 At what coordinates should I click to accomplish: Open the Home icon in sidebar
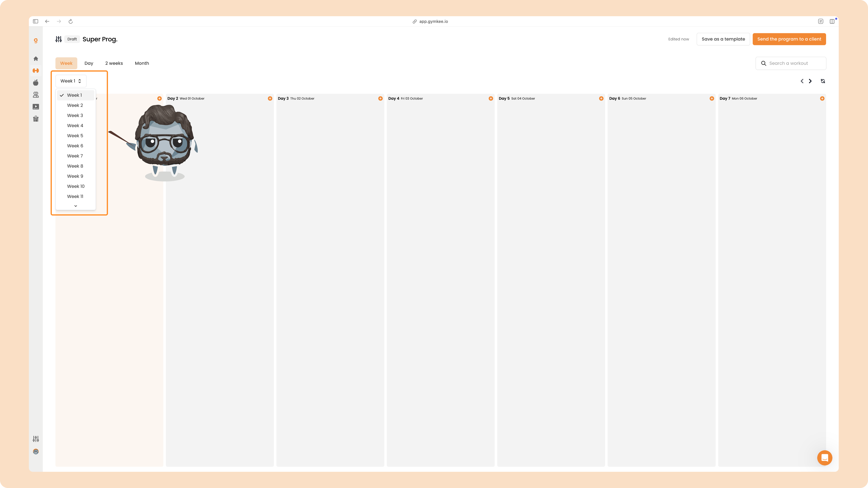click(x=36, y=59)
